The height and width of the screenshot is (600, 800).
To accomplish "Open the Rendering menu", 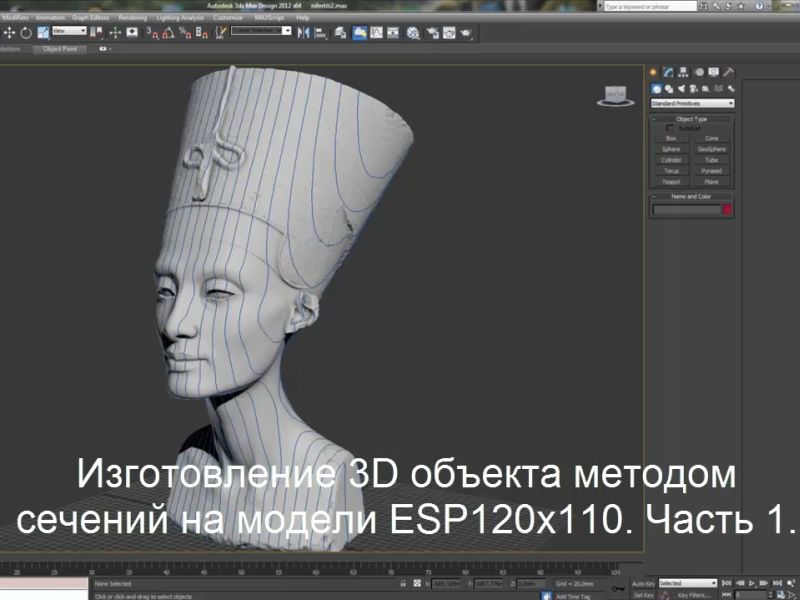I will (x=131, y=17).
